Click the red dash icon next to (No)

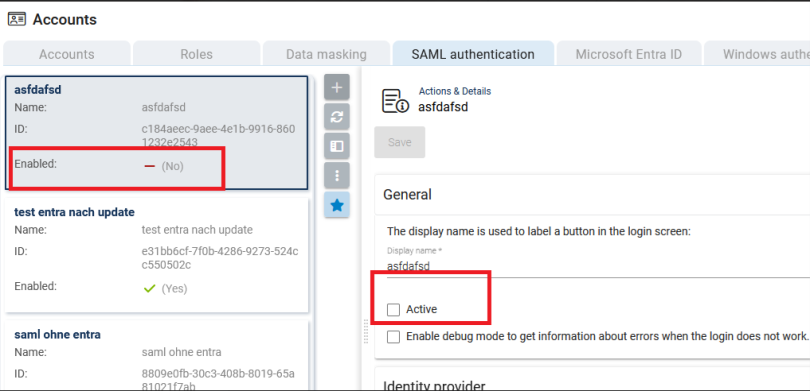150,167
